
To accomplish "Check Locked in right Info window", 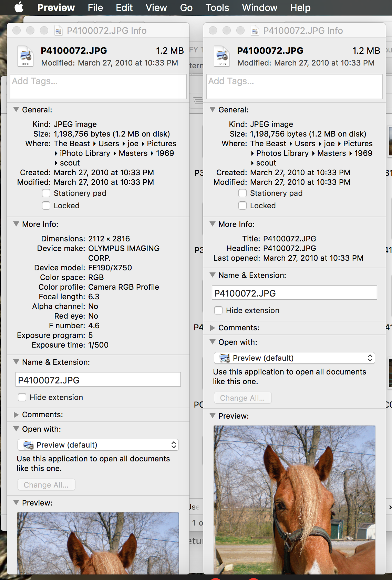I will pyautogui.click(x=243, y=206).
